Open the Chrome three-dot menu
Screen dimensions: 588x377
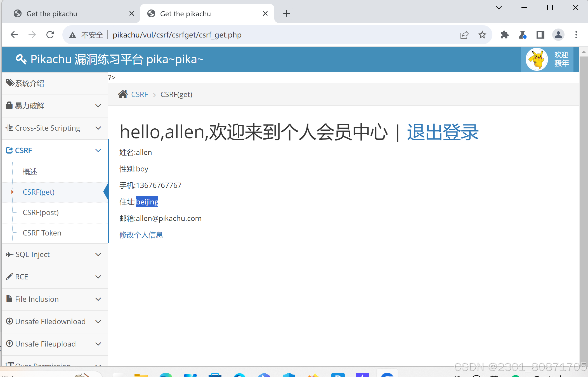click(576, 35)
